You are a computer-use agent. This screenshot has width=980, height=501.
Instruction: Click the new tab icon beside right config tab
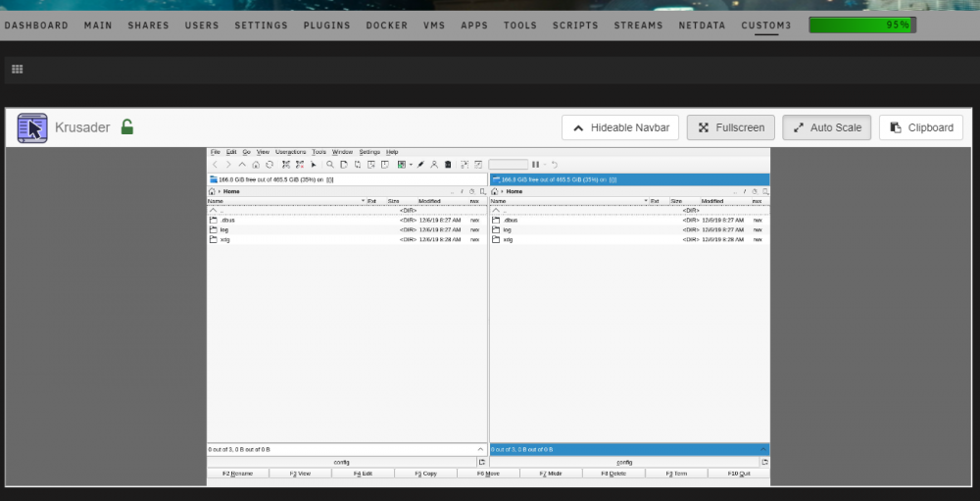(x=765, y=462)
